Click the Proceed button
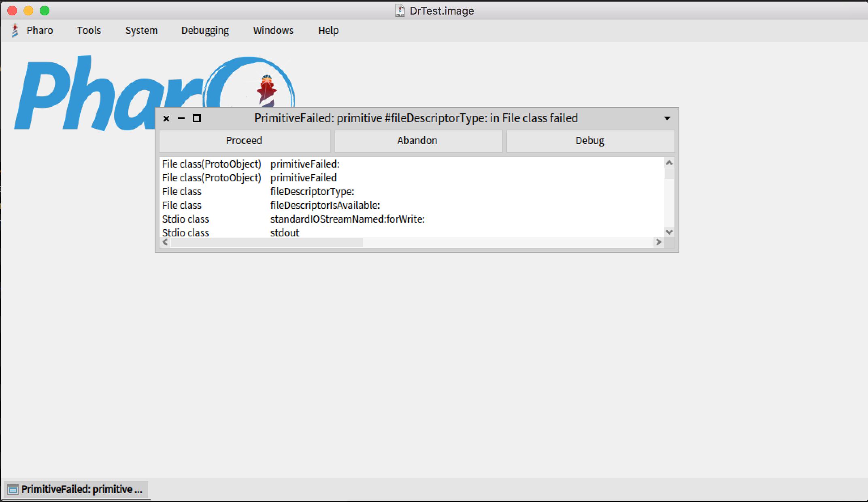 245,141
